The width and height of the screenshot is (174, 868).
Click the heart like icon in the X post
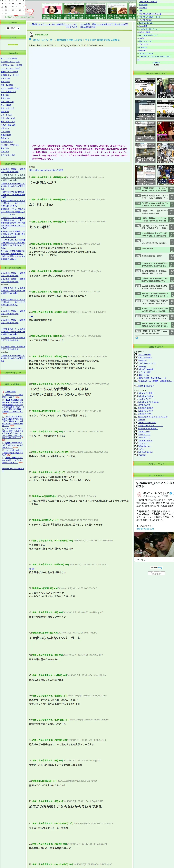pyautogui.click(x=142, y=560)
